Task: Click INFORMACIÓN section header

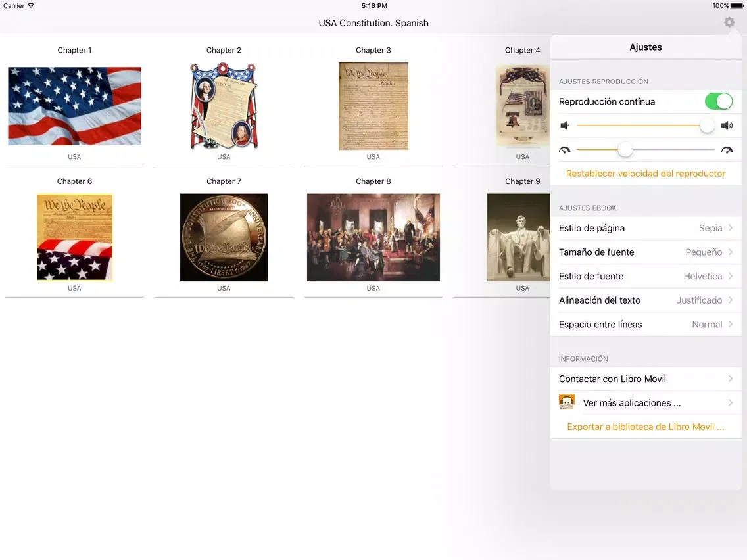Action: coord(583,359)
